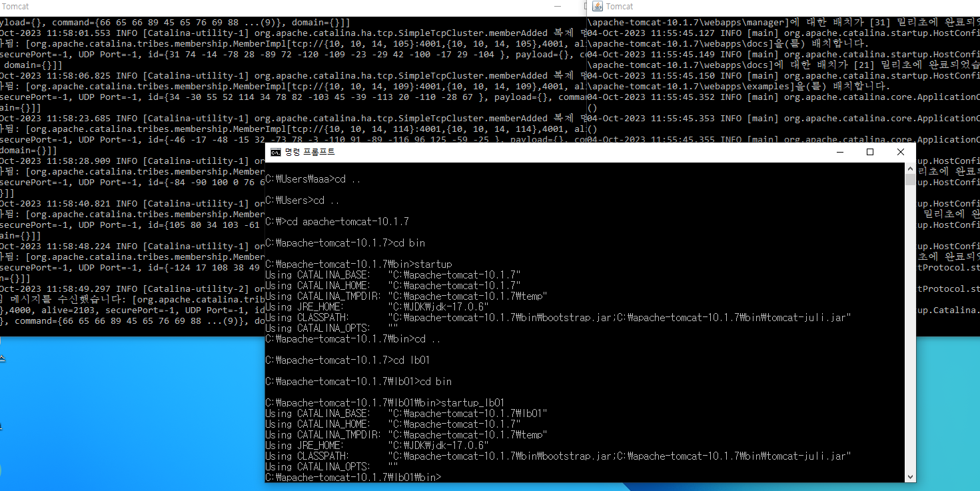This screenshot has height=491, width=980.
Task: Click the right Tomcat window title text
Action: 620,6
